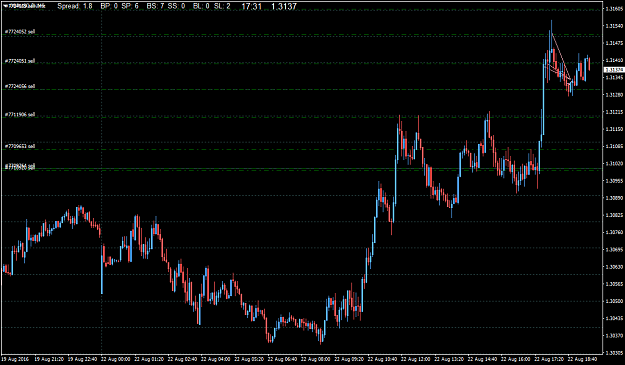Select the #7724051 sell order label
Image resolution: width=625 pixels, height=365 pixels.
[x=20, y=61]
